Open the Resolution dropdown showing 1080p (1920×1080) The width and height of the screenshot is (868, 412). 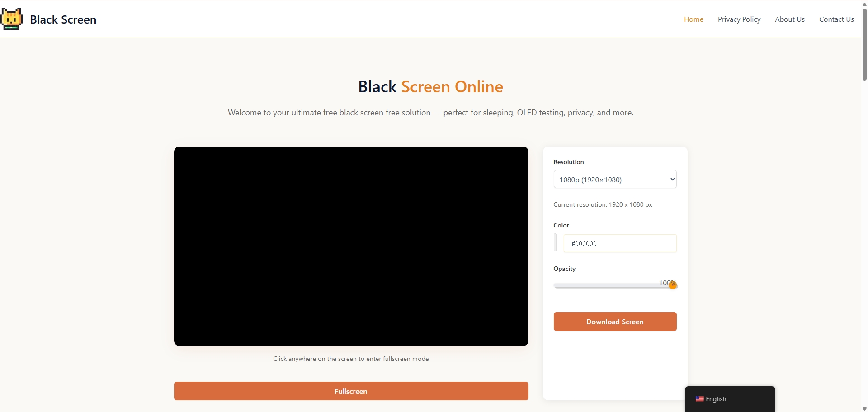coord(615,179)
